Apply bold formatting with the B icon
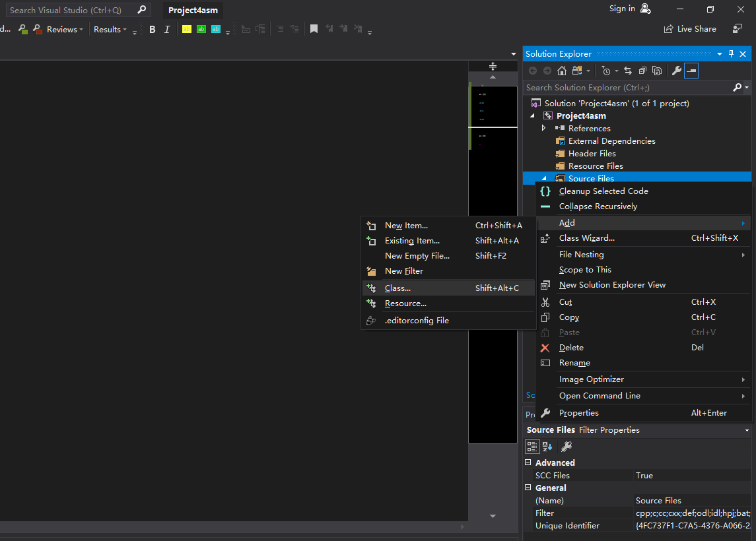Viewport: 756px width, 541px height. tap(152, 29)
